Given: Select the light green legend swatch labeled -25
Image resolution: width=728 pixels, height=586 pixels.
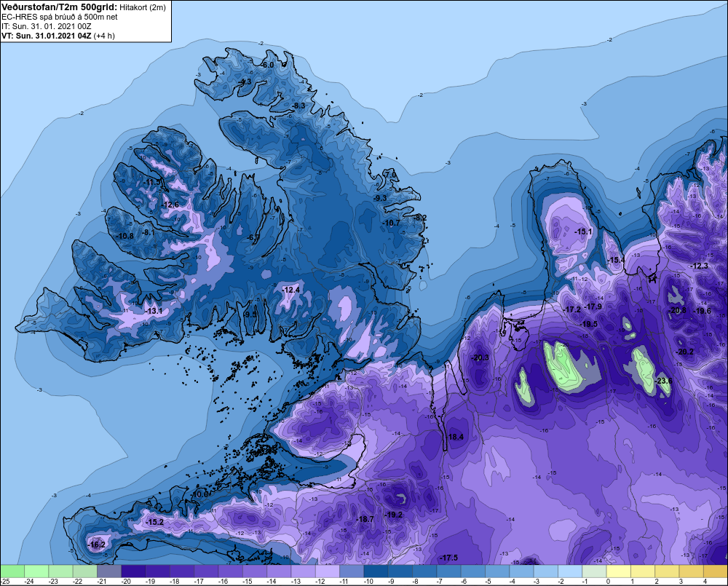Looking at the screenshot, I should [12, 571].
